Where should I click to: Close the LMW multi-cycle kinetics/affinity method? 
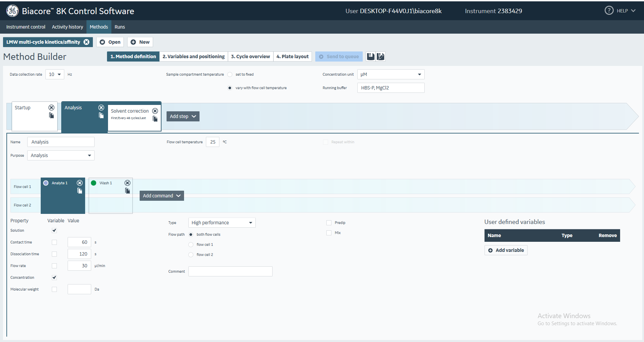pos(86,42)
